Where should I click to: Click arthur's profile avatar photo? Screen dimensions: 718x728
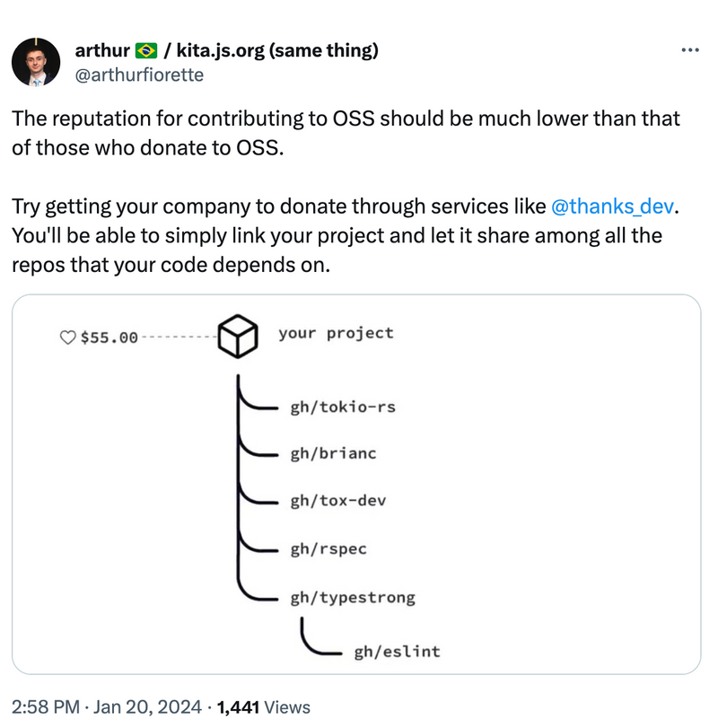point(36,62)
